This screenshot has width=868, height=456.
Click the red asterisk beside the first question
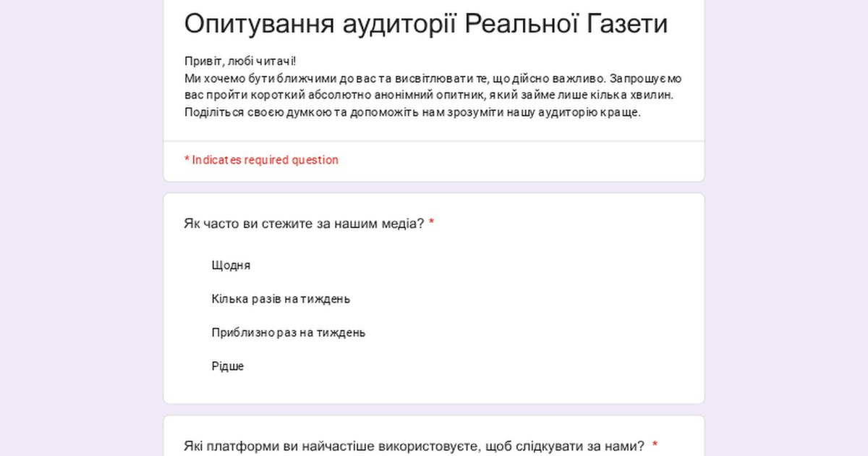click(432, 224)
